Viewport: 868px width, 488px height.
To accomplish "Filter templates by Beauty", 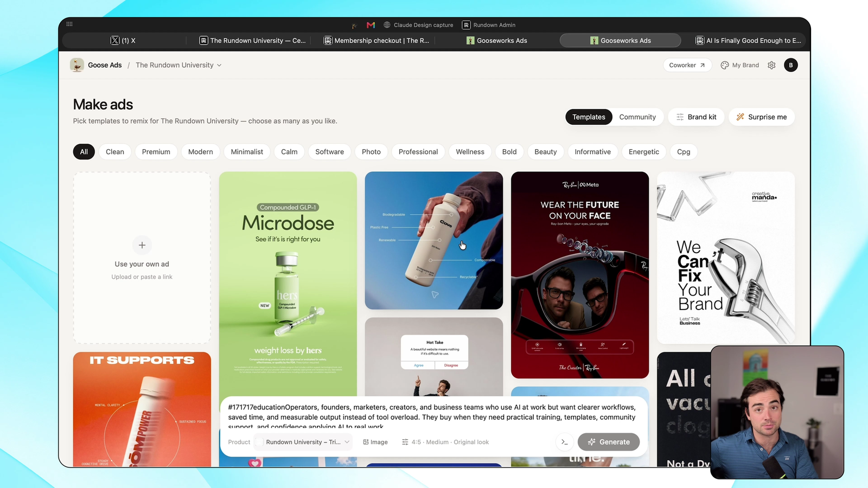I will [x=546, y=152].
